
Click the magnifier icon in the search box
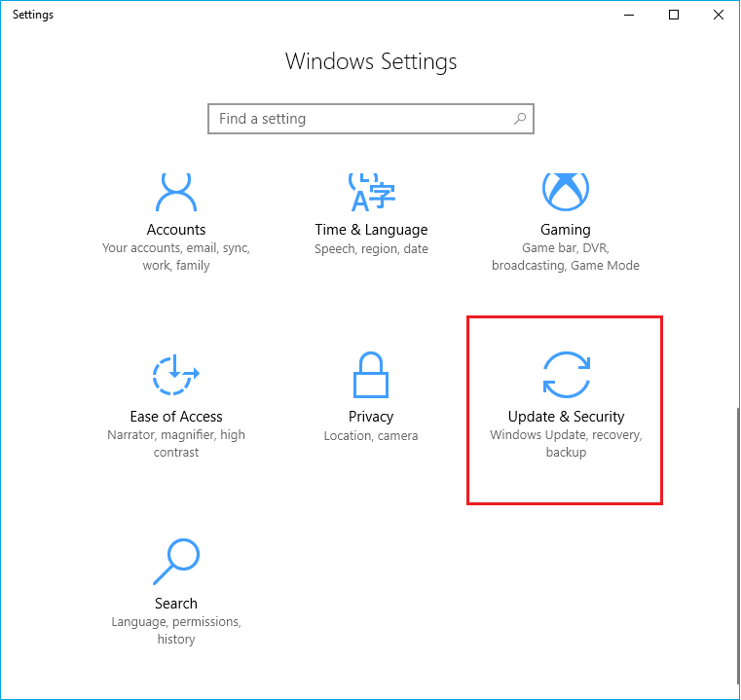tap(520, 119)
